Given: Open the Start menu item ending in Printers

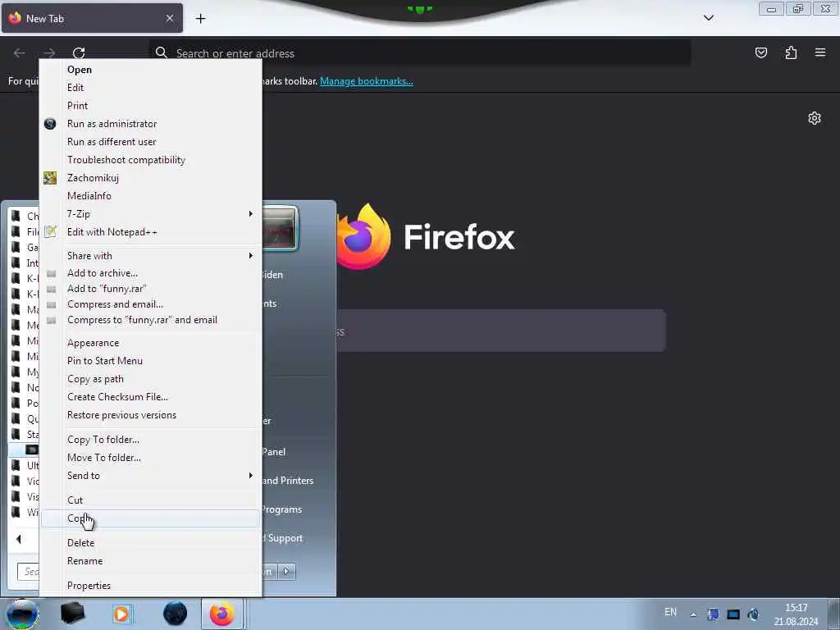Looking at the screenshot, I should (288, 481).
